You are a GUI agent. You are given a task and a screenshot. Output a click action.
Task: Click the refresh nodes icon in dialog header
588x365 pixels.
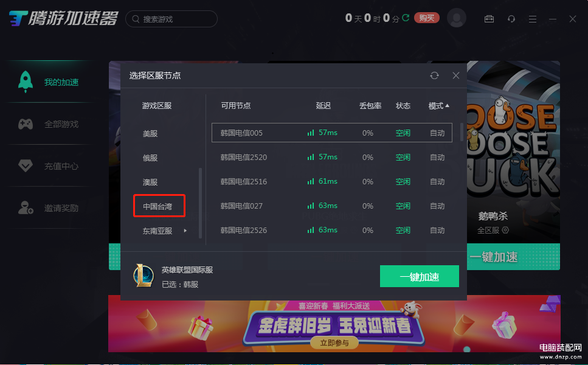pyautogui.click(x=434, y=75)
